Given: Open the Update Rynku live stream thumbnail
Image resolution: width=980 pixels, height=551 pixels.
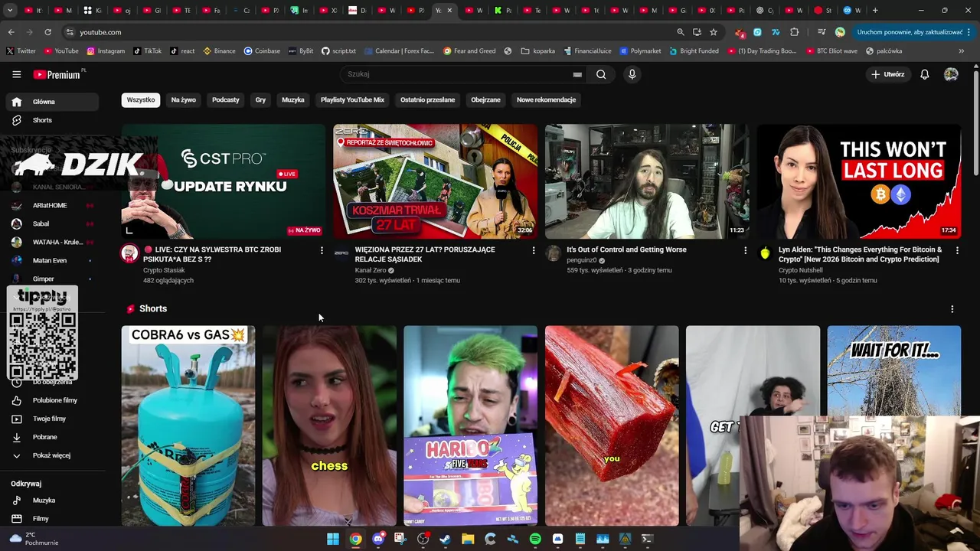Looking at the screenshot, I should (223, 181).
